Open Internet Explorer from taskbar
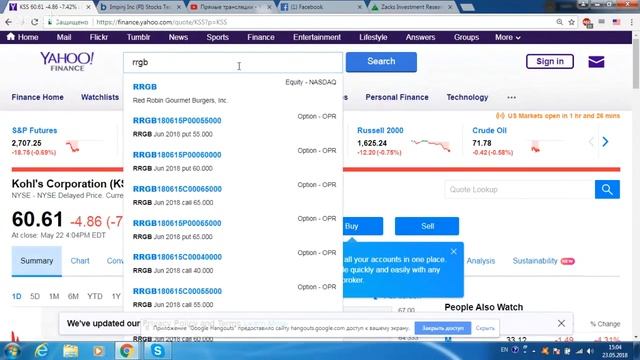 click(x=41, y=351)
